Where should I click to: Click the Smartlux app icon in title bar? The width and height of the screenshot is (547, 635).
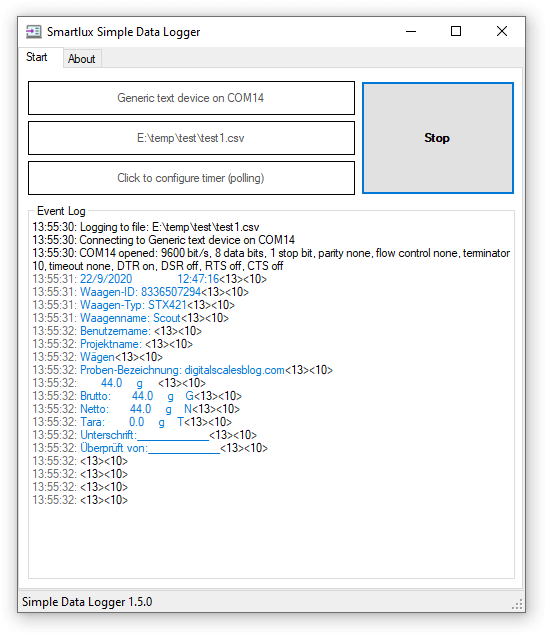point(34,32)
